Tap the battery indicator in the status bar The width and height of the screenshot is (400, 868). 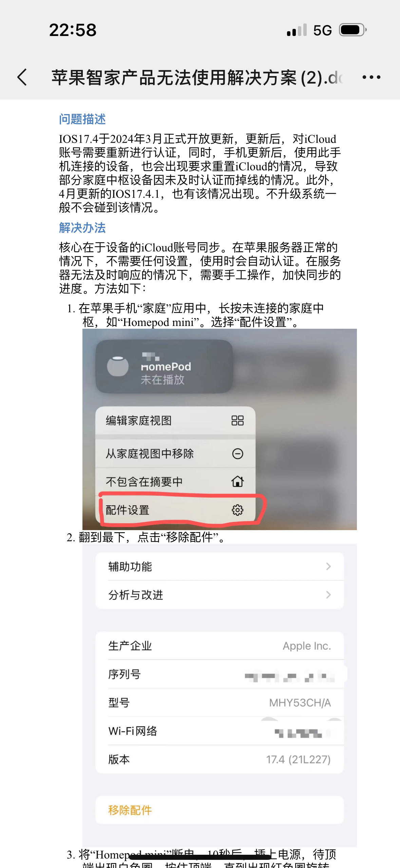tap(353, 30)
